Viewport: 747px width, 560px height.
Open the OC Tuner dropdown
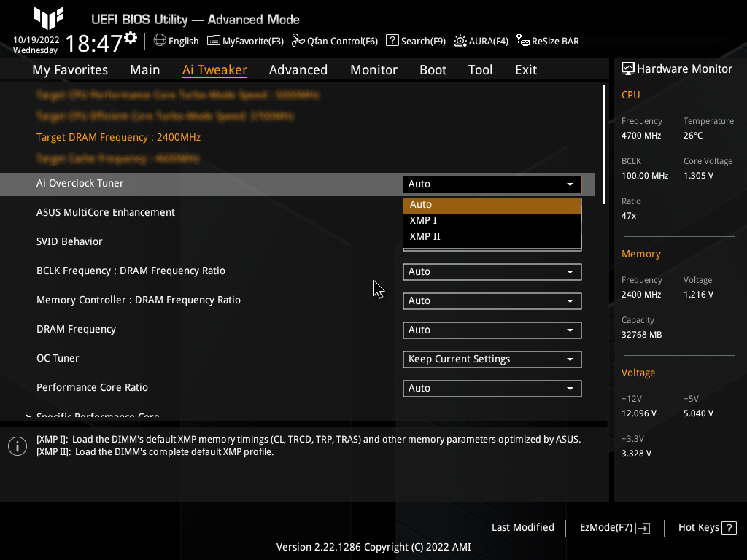point(492,359)
